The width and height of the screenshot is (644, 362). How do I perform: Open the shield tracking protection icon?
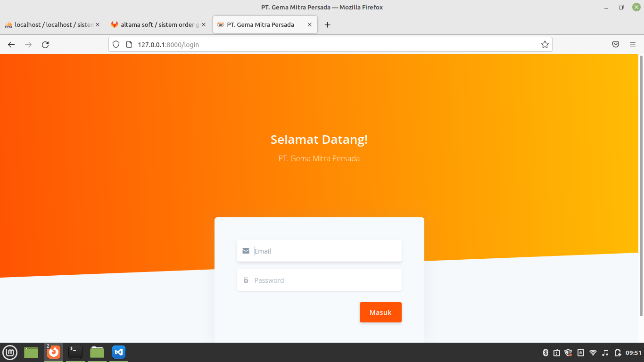pyautogui.click(x=116, y=44)
